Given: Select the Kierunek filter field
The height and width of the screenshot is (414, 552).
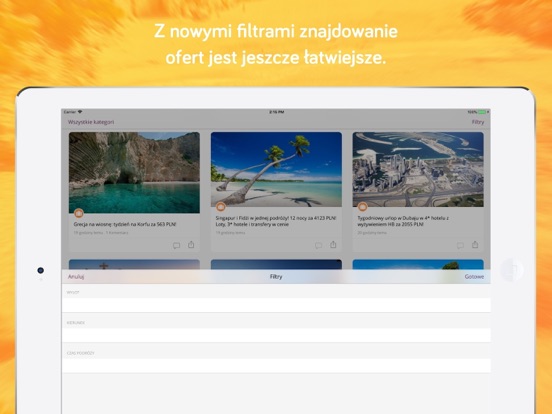Looking at the screenshot, I should [276, 335].
